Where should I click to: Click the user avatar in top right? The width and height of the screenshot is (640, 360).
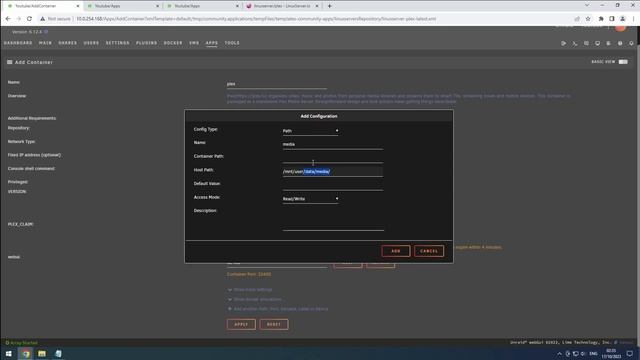pos(620,27)
